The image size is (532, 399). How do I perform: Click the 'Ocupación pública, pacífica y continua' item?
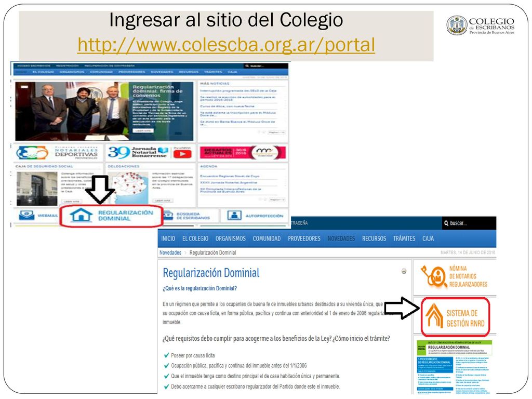tap(238, 366)
